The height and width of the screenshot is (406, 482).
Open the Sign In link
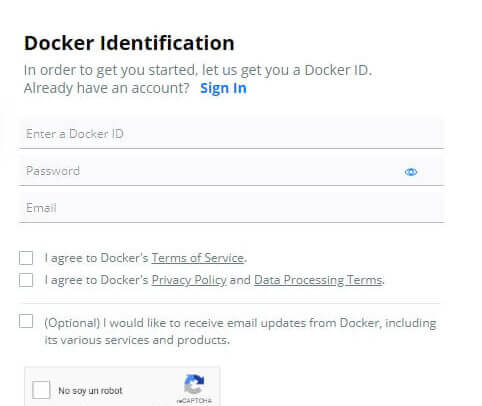coord(223,89)
